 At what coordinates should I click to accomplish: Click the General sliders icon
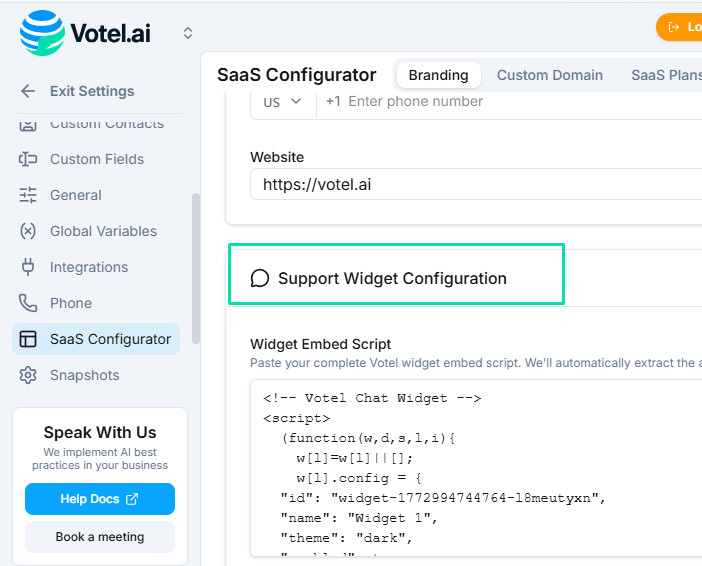(28, 195)
